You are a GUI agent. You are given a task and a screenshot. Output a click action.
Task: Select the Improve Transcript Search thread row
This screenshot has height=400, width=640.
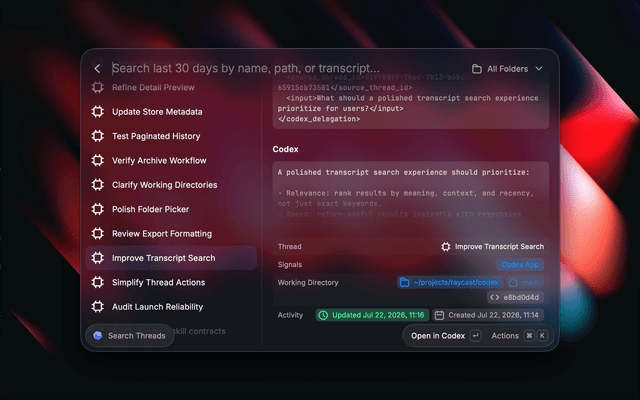point(171,258)
